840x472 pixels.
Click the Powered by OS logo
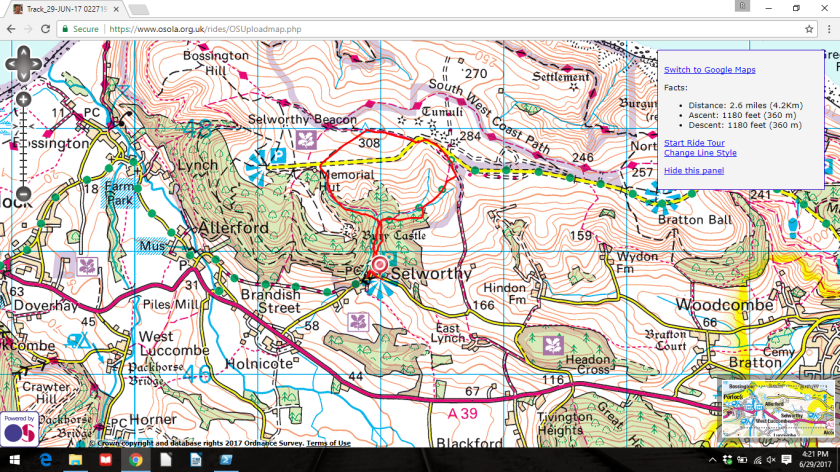click(19, 430)
